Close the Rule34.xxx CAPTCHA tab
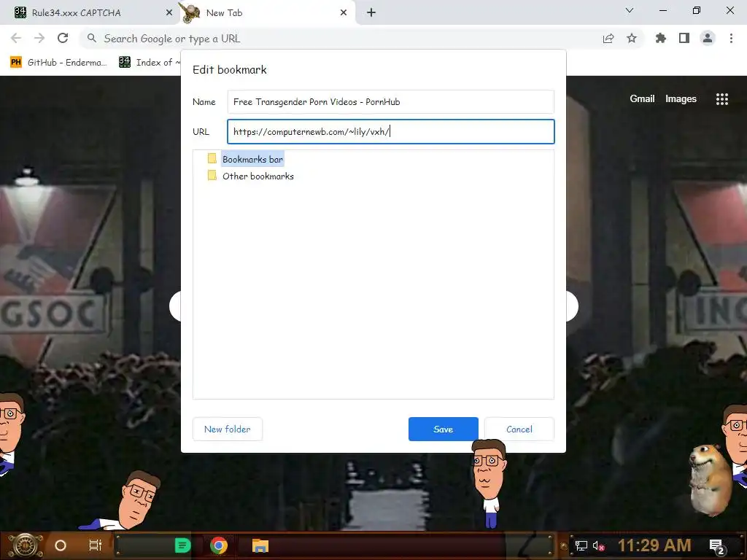Screen dimensions: 747x560 click(169, 12)
